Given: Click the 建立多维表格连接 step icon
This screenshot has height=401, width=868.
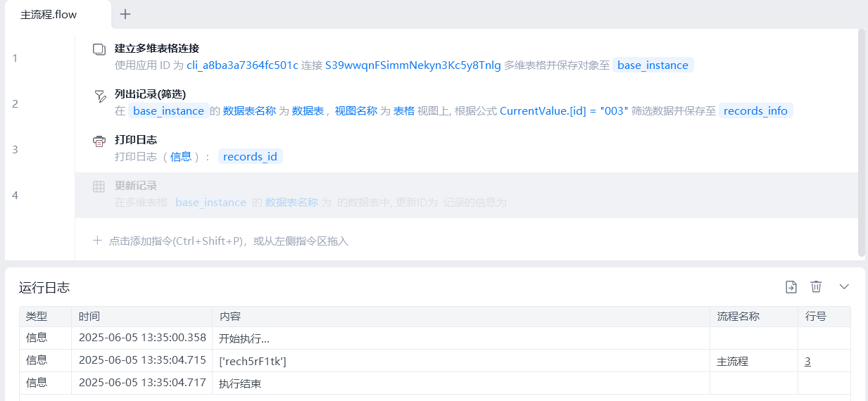Looking at the screenshot, I should pyautogui.click(x=99, y=49).
